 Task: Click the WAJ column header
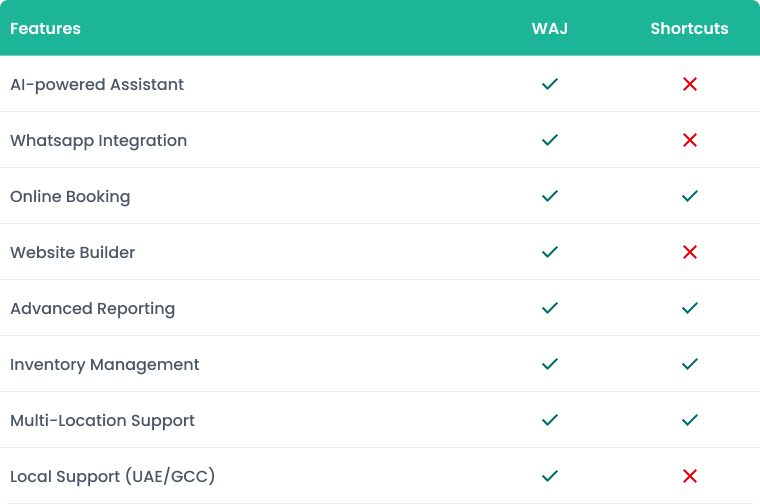click(549, 28)
